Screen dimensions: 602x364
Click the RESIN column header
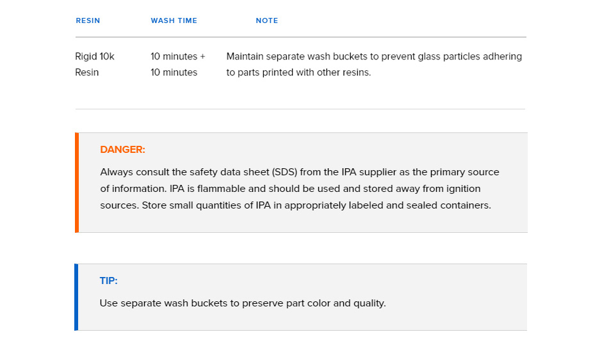pos(88,20)
